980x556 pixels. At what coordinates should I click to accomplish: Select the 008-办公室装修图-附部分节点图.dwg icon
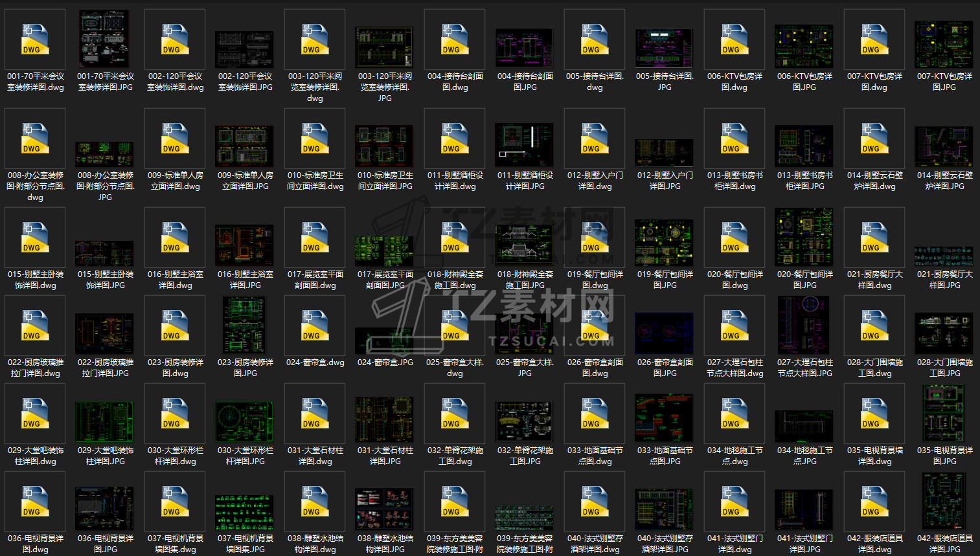click(x=35, y=139)
